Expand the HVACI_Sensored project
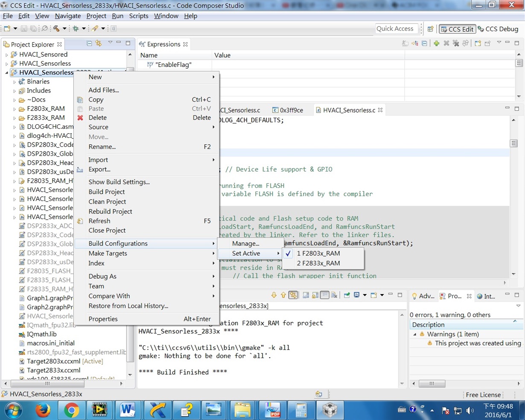Viewport: 525px width, 420px height. [x=6, y=55]
